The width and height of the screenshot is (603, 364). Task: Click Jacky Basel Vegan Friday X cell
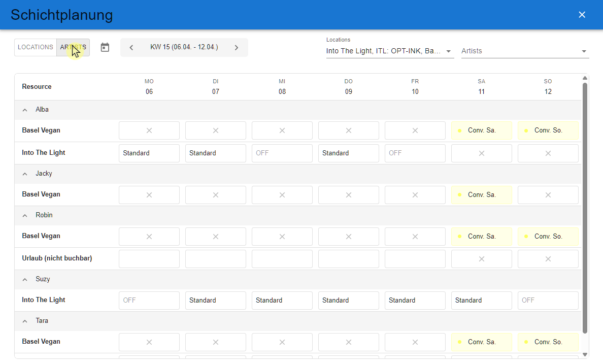click(x=415, y=195)
